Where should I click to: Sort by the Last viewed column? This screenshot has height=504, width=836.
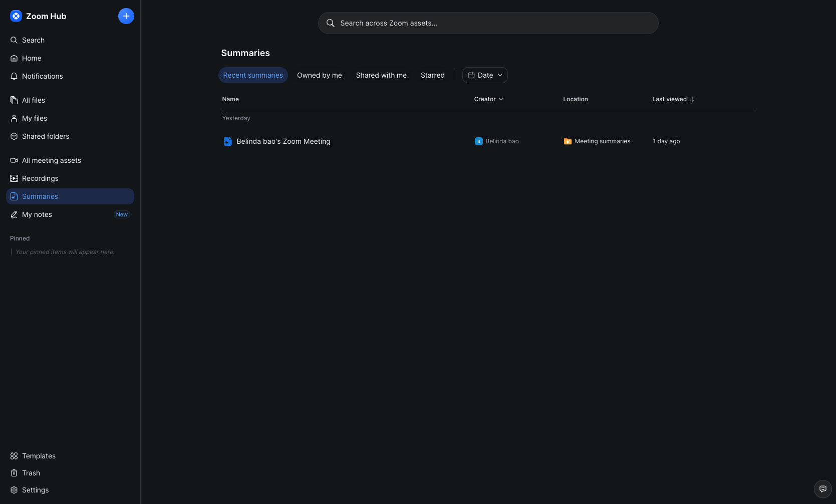pyautogui.click(x=673, y=99)
